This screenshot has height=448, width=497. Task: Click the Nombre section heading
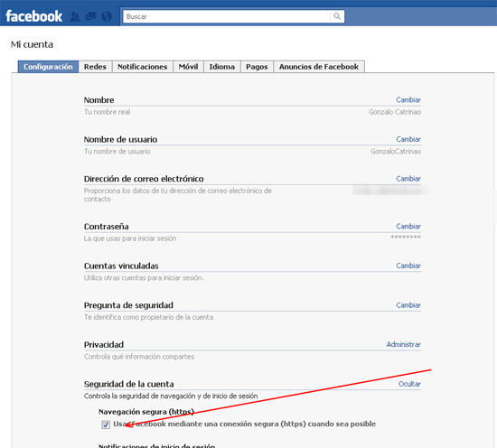click(x=98, y=100)
